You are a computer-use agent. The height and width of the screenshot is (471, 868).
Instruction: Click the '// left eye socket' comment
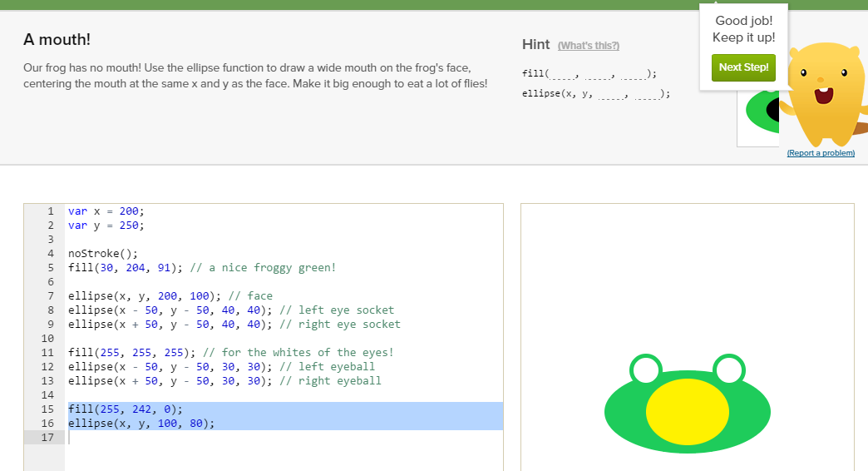pyautogui.click(x=337, y=310)
